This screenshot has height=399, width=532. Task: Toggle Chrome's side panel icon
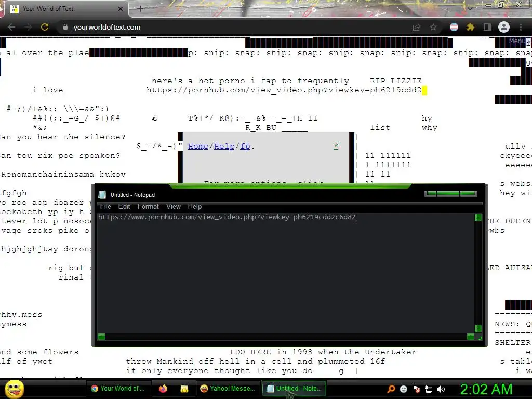tap(487, 27)
